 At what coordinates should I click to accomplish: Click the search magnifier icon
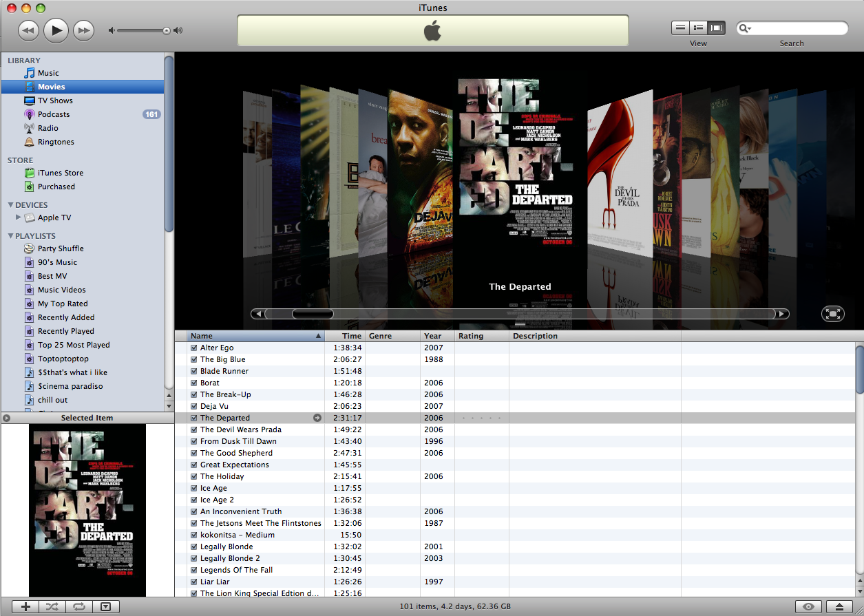click(x=744, y=28)
